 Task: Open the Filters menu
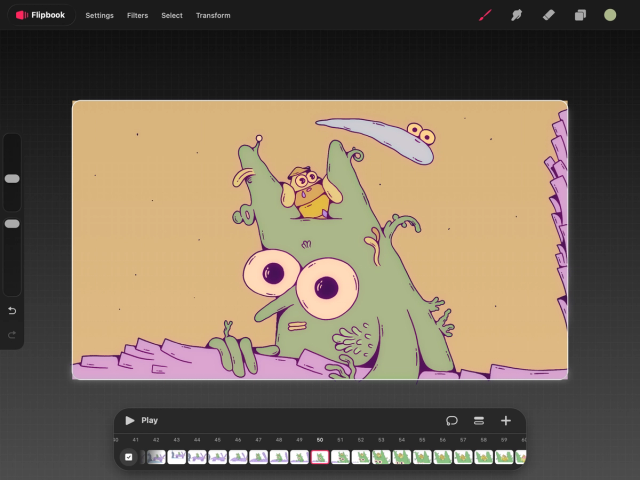click(137, 16)
